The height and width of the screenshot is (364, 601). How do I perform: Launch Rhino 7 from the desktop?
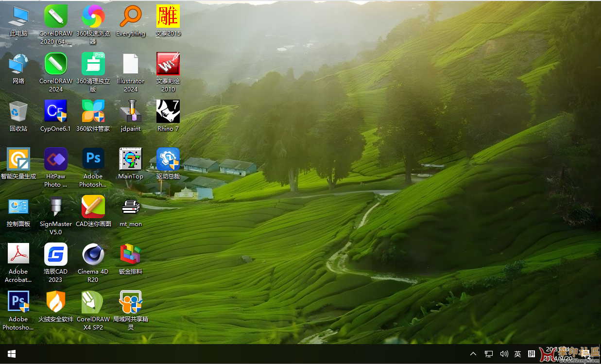[x=168, y=111]
